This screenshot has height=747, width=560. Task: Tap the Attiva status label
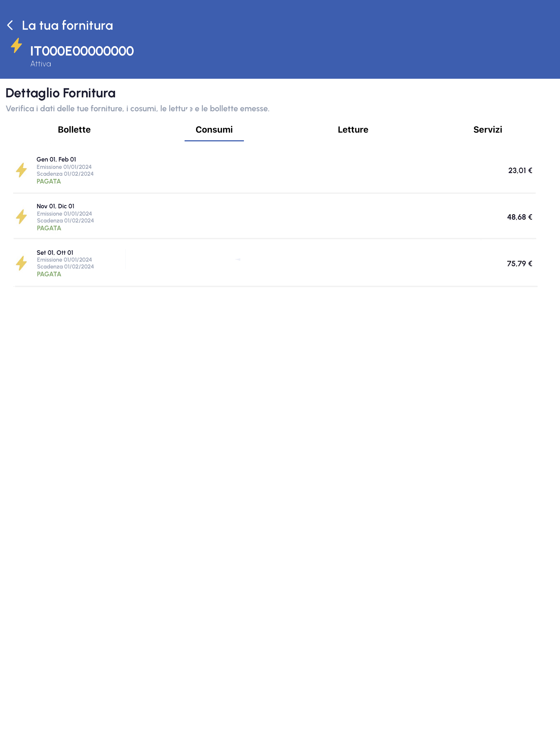[40, 64]
